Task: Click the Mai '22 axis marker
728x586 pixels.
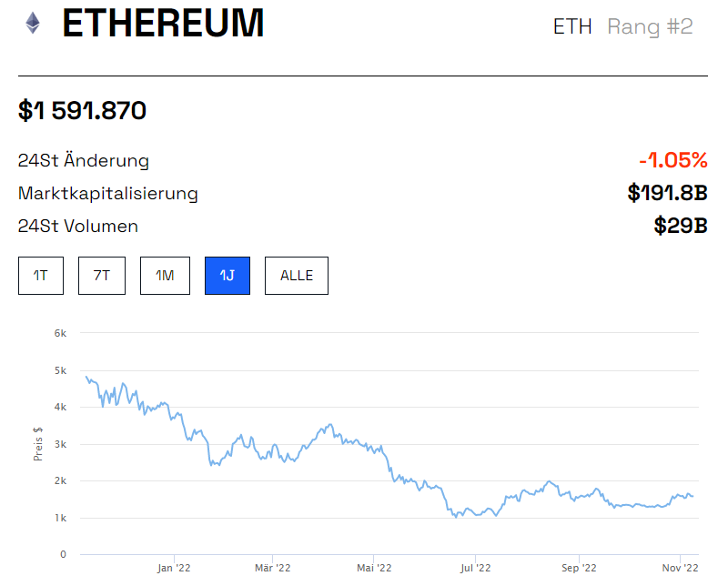Action: point(375,569)
